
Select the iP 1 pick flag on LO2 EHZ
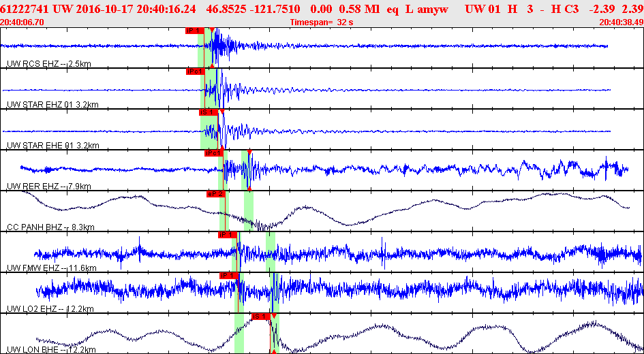(229, 275)
